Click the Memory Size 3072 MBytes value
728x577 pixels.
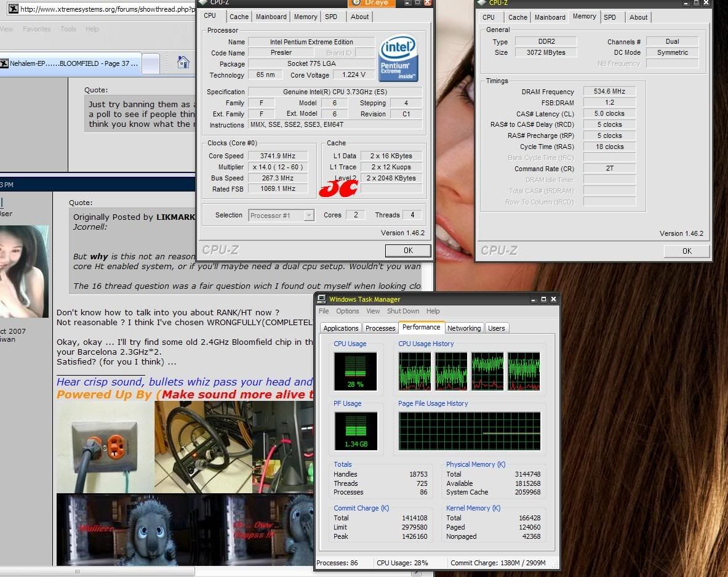tap(546, 52)
